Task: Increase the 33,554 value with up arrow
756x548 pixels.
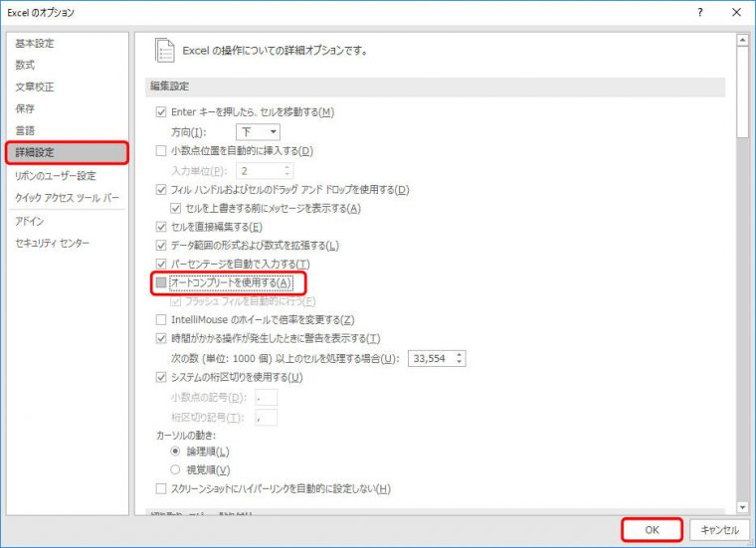Action: coord(460,355)
